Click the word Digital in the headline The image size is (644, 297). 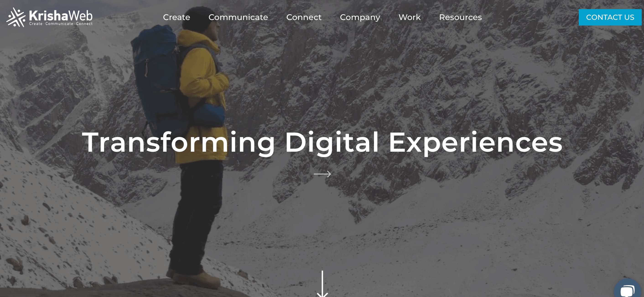point(332,143)
